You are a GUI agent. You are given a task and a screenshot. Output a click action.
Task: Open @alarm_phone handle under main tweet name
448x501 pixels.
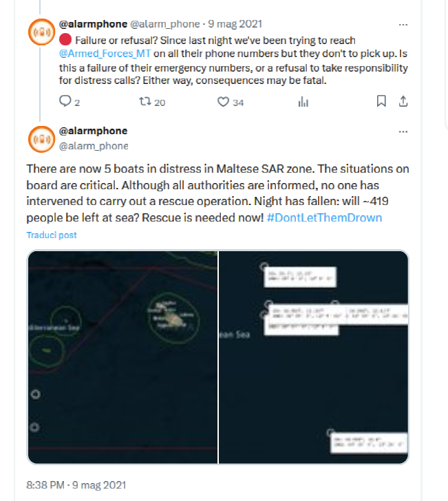(x=94, y=145)
